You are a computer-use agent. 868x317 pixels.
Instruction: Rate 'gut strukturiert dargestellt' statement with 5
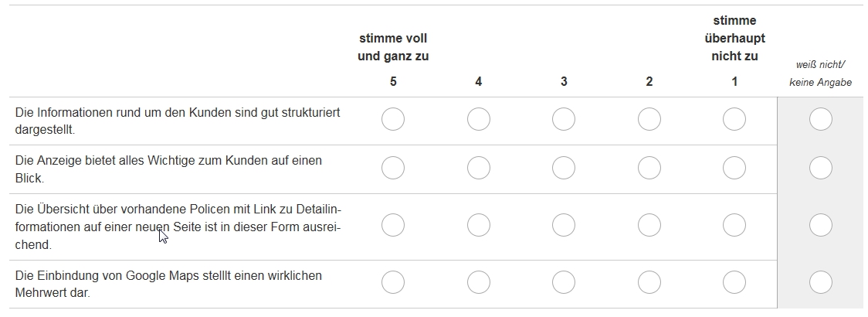393,120
